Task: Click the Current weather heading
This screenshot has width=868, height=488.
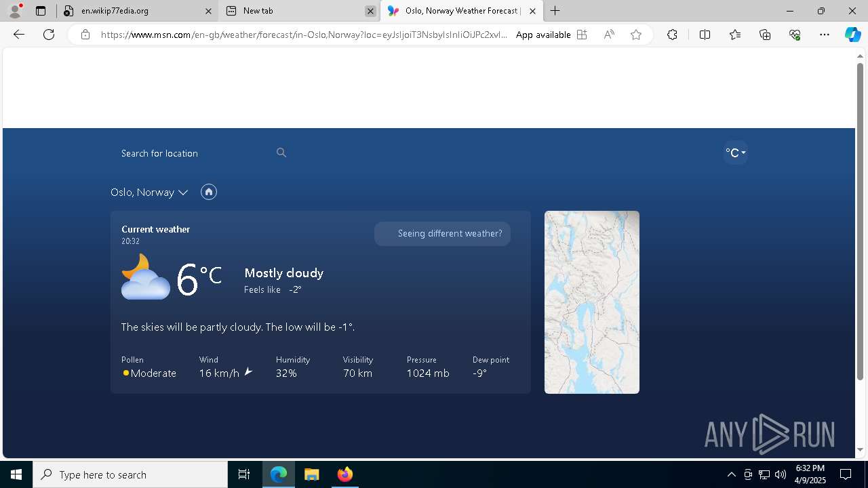Action: pos(155,229)
